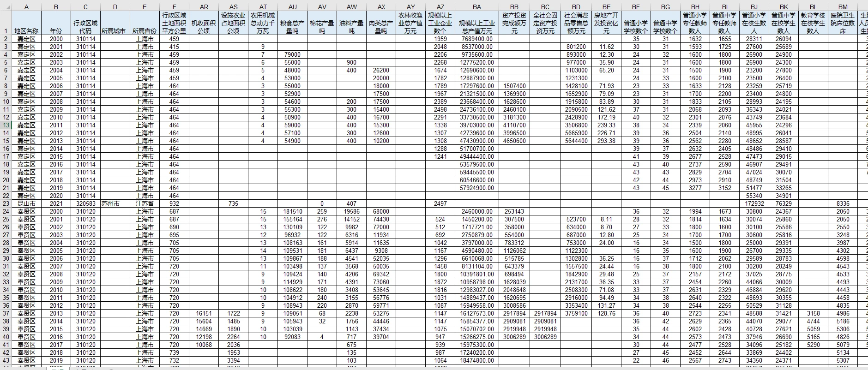
Task: Select the cell with value 16151
Action: pyautogui.click(x=204, y=313)
